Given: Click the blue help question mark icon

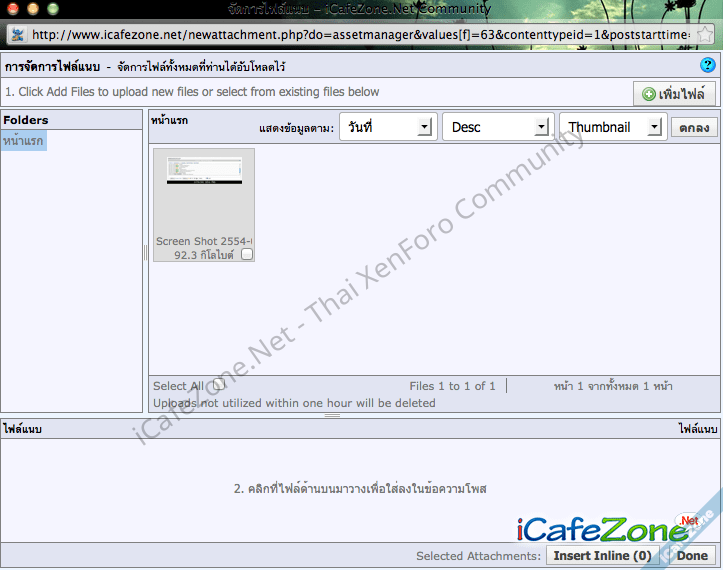Looking at the screenshot, I should tap(708, 65).
